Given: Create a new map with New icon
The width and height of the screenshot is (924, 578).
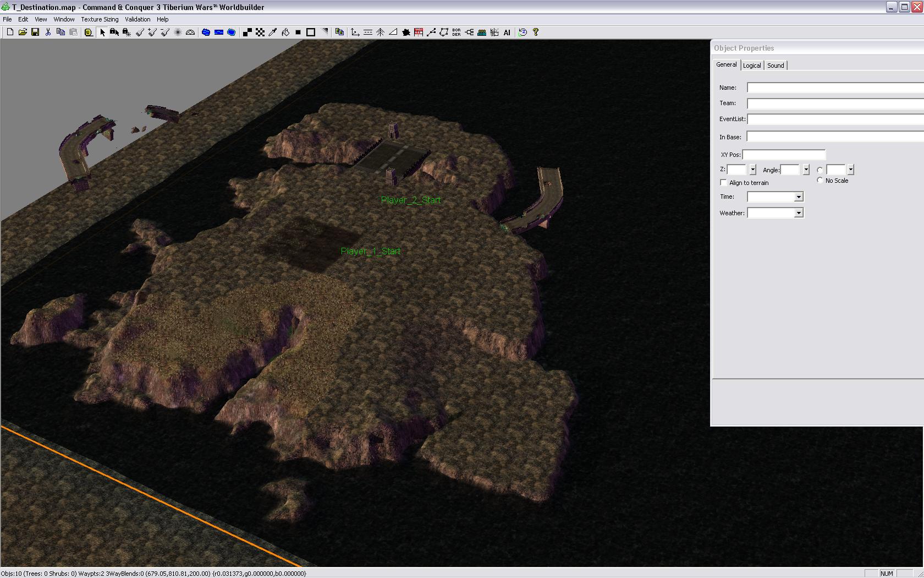Looking at the screenshot, I should click(x=10, y=32).
